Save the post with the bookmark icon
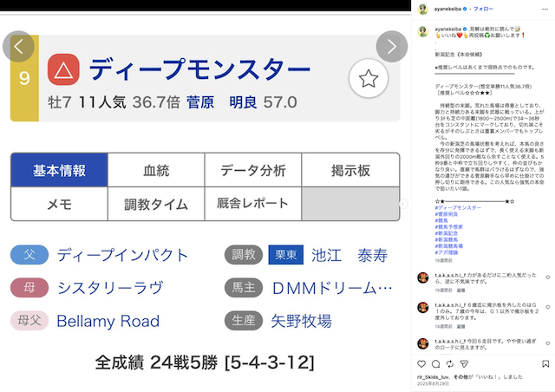555x392 pixels. coord(544,364)
